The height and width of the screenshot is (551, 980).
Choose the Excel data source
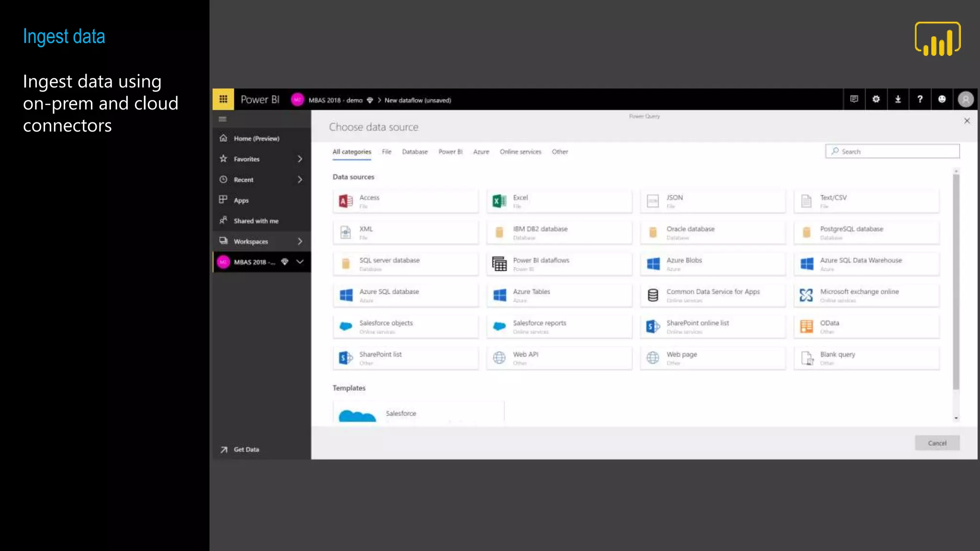pos(559,201)
